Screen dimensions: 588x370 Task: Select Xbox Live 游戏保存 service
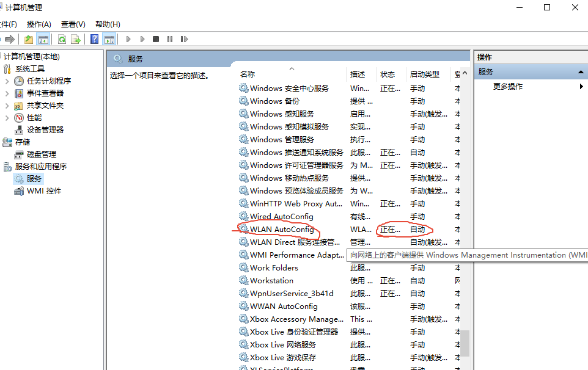tap(349, 357)
